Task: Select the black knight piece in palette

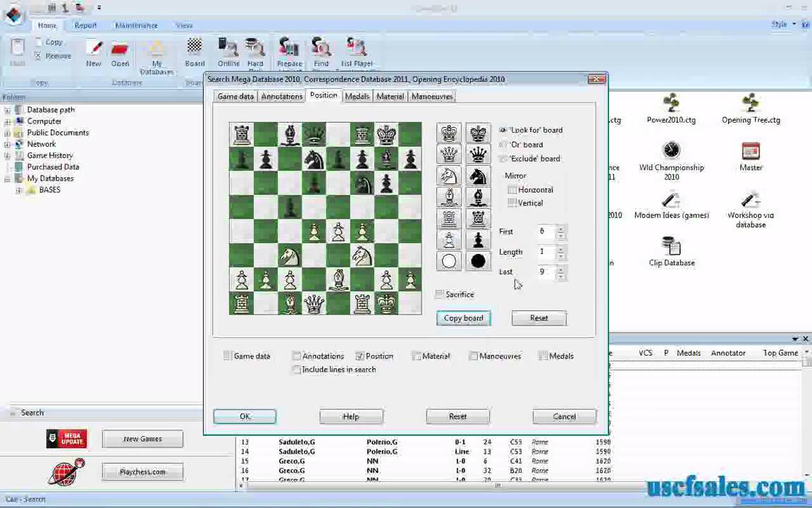Action: coord(478,176)
